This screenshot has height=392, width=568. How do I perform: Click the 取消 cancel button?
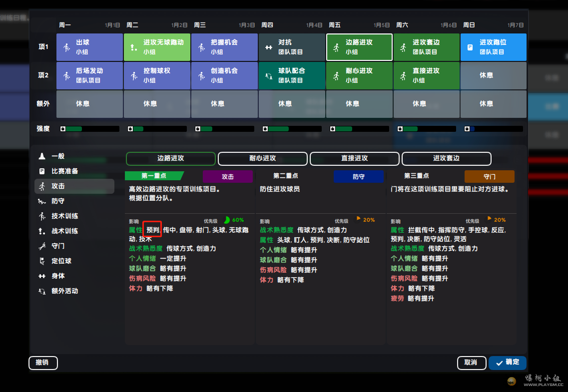click(x=471, y=363)
